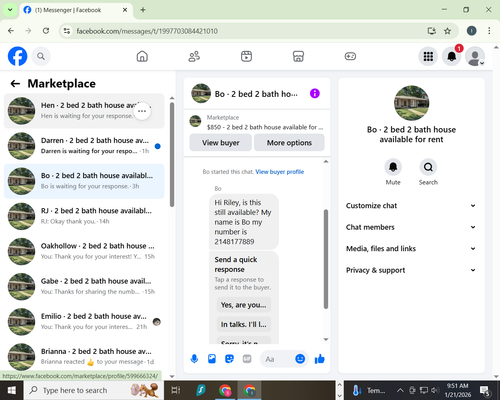Open the Emilio conversation
The height and width of the screenshot is (400, 500).
tap(84, 322)
